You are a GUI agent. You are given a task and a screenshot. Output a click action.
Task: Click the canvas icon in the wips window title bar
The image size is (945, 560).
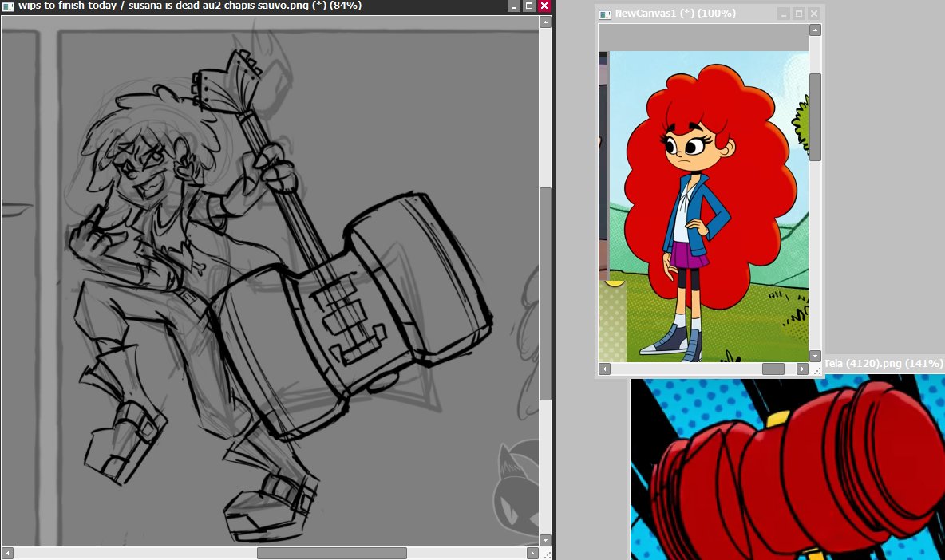point(8,6)
